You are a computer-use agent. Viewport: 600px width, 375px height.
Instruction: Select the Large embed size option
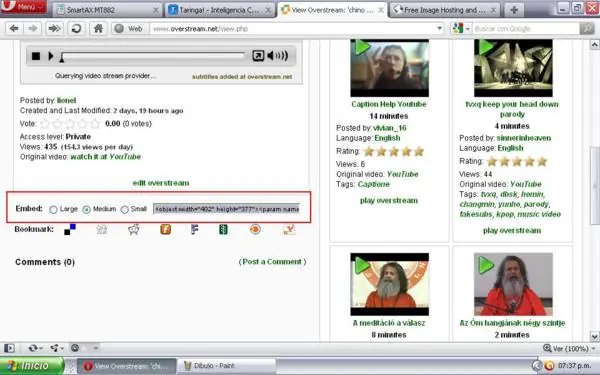[53, 209]
